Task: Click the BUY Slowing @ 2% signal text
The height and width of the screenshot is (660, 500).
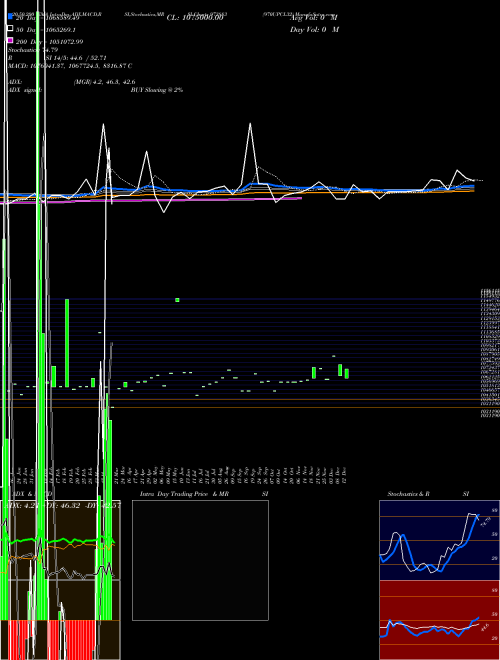Action: [157, 90]
